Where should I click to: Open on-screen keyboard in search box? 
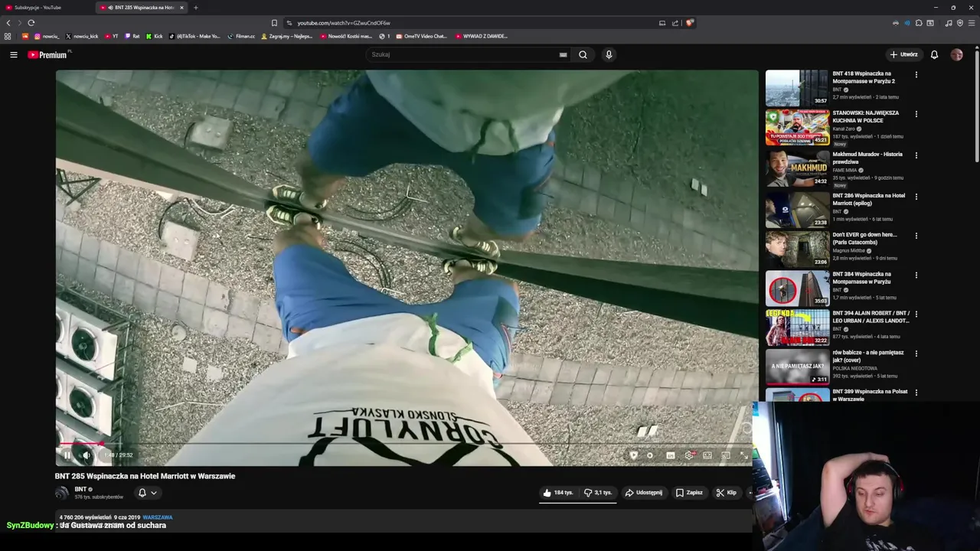click(563, 54)
